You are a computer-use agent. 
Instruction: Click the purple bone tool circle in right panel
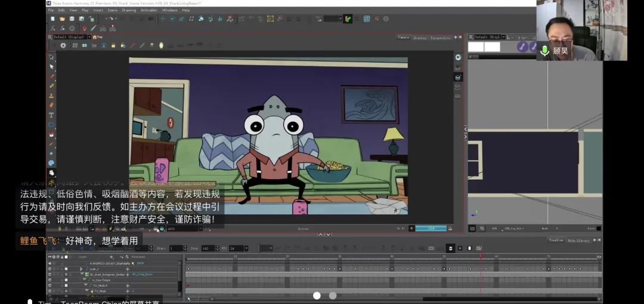[522, 47]
